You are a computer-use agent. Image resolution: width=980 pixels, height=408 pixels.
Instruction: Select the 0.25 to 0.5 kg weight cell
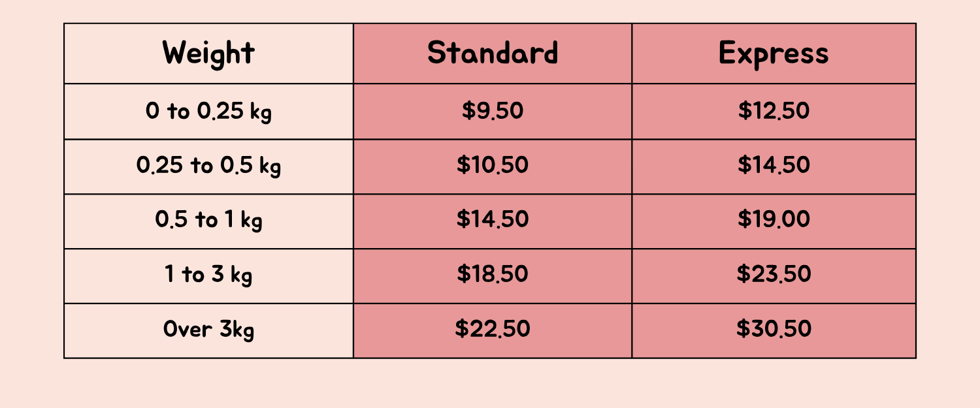(208, 166)
